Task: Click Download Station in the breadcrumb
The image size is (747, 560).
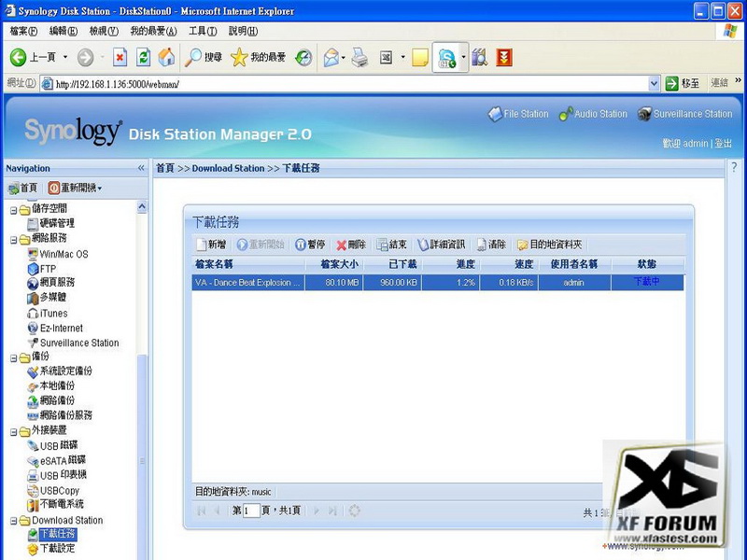Action: coord(228,168)
